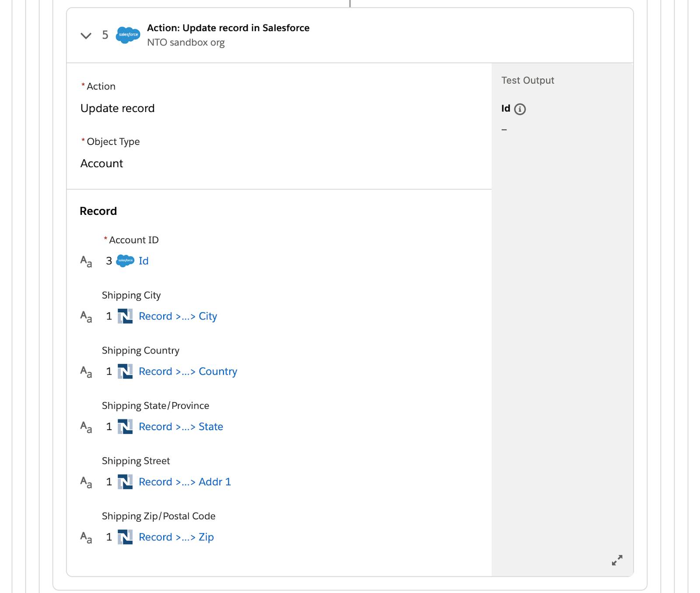Expand the Test Output panel with arrows icon
The height and width of the screenshot is (593, 700).
(x=617, y=560)
